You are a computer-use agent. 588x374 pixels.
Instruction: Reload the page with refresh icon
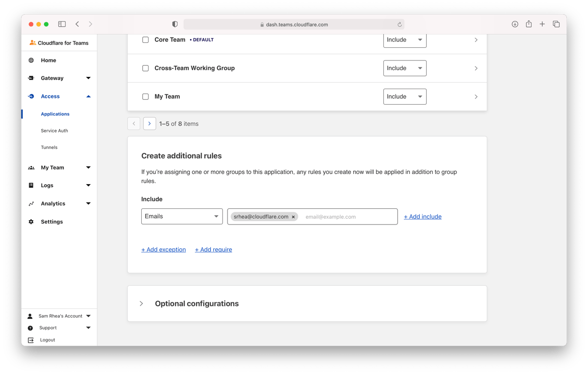pos(399,24)
